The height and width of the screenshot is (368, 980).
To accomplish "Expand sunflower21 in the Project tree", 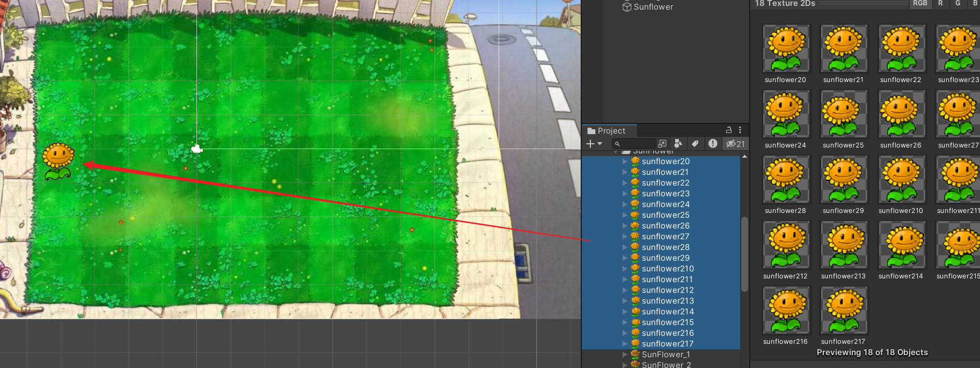I will tap(625, 172).
